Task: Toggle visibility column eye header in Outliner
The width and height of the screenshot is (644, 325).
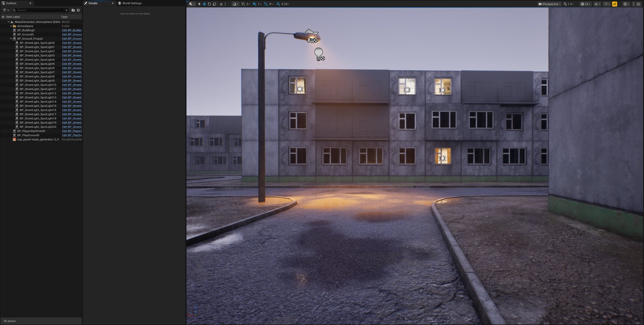Action: (x=3, y=17)
